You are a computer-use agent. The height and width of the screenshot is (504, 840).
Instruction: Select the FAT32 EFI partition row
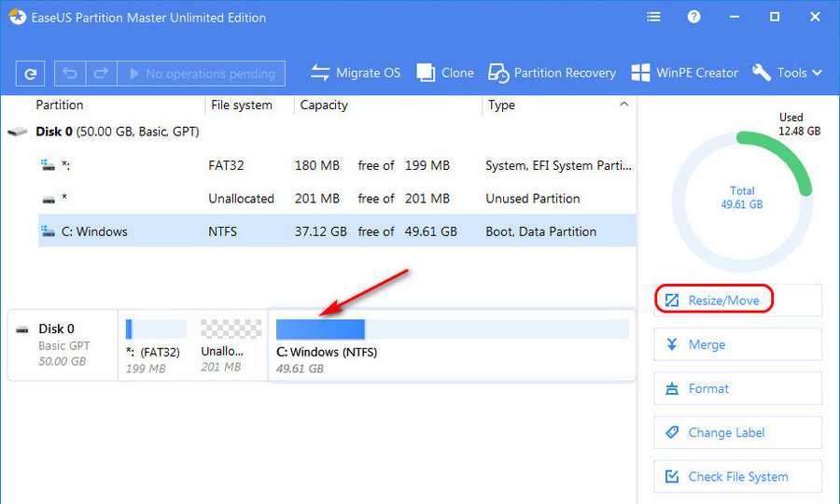[336, 165]
